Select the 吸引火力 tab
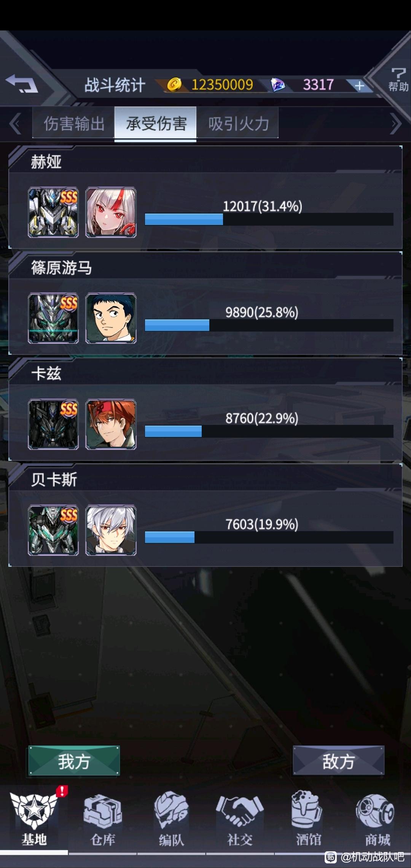This screenshot has width=411, height=868. (x=238, y=123)
